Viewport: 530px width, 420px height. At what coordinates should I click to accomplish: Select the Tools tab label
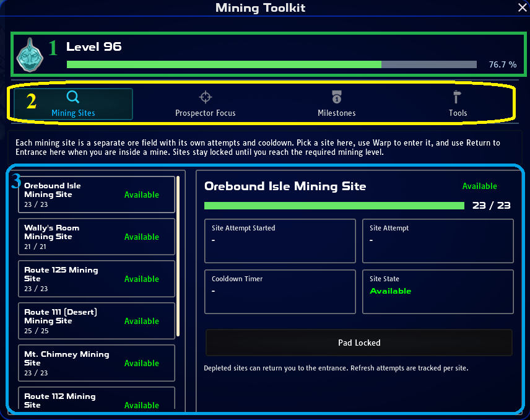click(x=458, y=113)
